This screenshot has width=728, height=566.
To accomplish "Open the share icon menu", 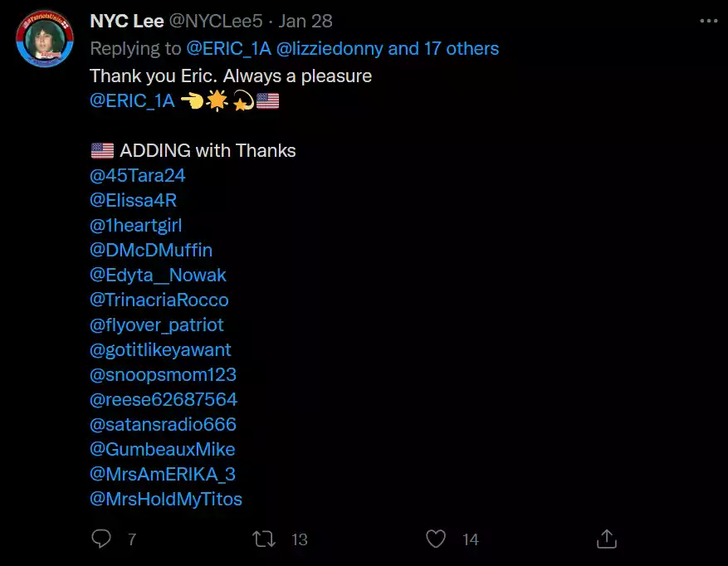I will click(x=606, y=539).
